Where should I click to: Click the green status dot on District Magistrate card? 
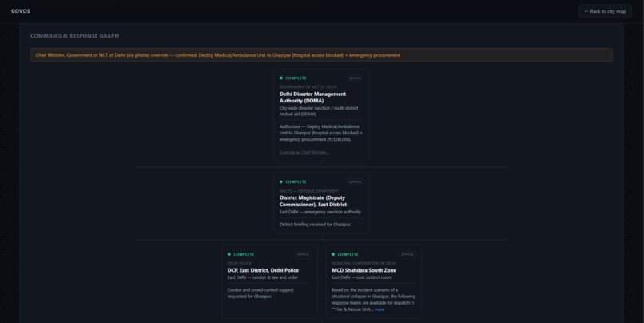(281, 181)
